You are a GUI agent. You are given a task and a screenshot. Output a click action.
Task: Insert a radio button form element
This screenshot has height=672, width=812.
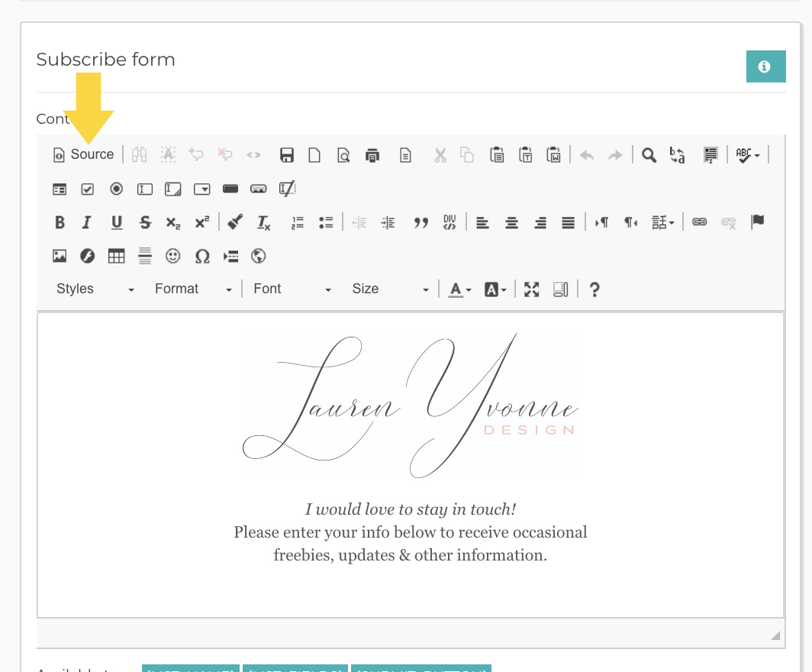[x=117, y=189]
